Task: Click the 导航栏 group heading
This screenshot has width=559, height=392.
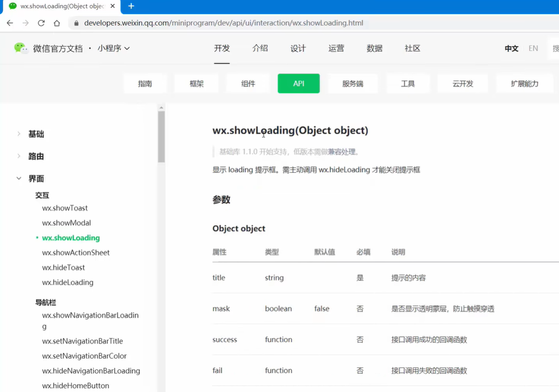Action: point(46,303)
